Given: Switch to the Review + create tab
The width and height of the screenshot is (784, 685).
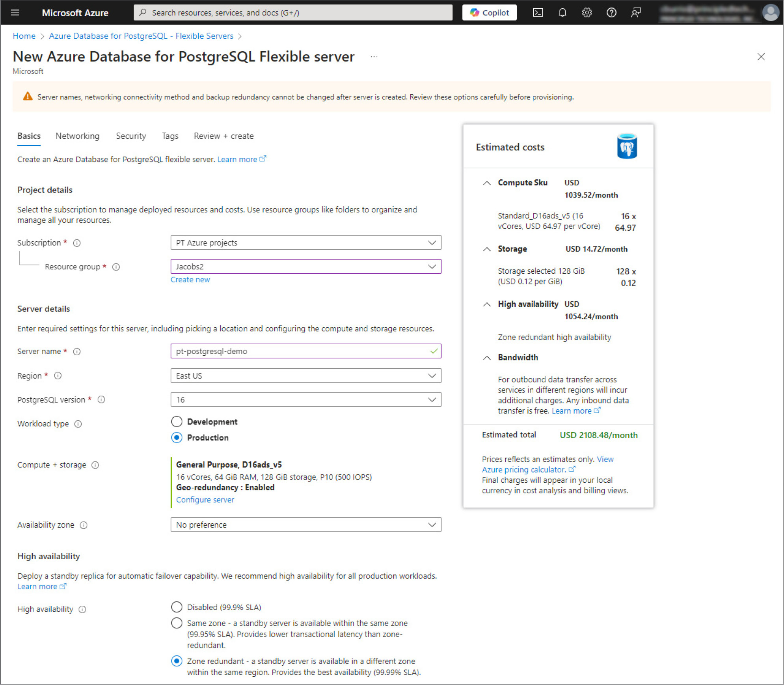Looking at the screenshot, I should point(223,136).
